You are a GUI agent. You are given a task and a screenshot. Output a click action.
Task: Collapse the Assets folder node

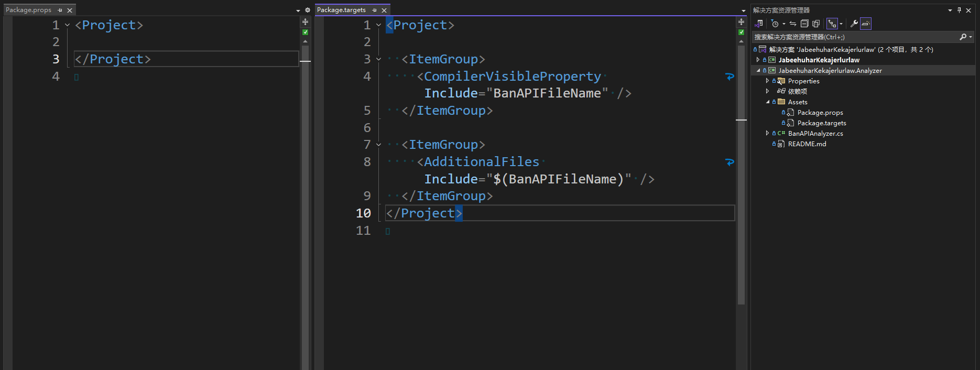(x=768, y=102)
